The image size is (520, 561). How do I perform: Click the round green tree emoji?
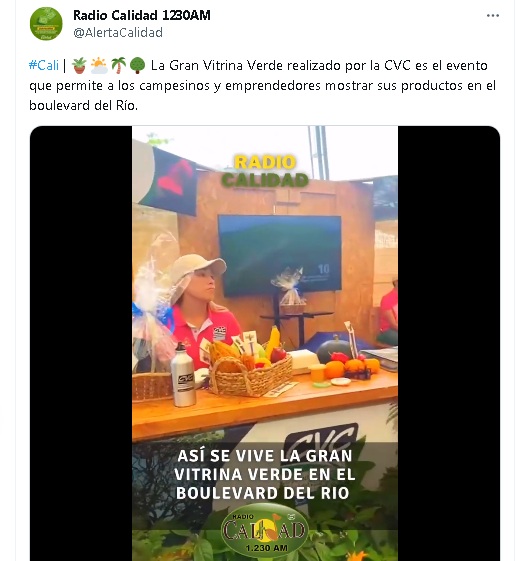point(137,65)
